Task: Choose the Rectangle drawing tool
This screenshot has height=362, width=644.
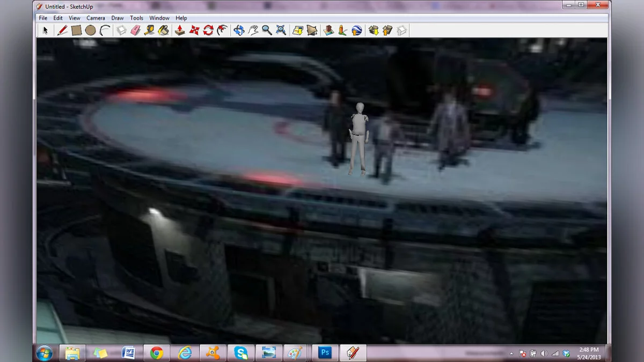Action: (x=76, y=31)
